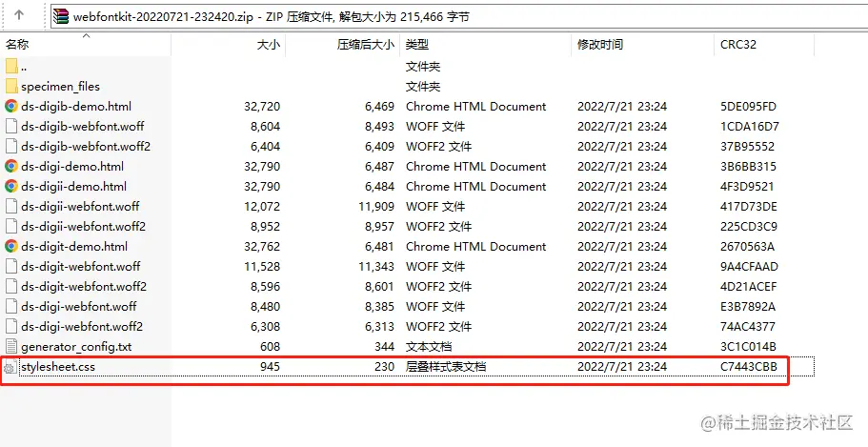This screenshot has width=868, height=447.
Task: Click compressed size value 6,469
Action: [380, 107]
